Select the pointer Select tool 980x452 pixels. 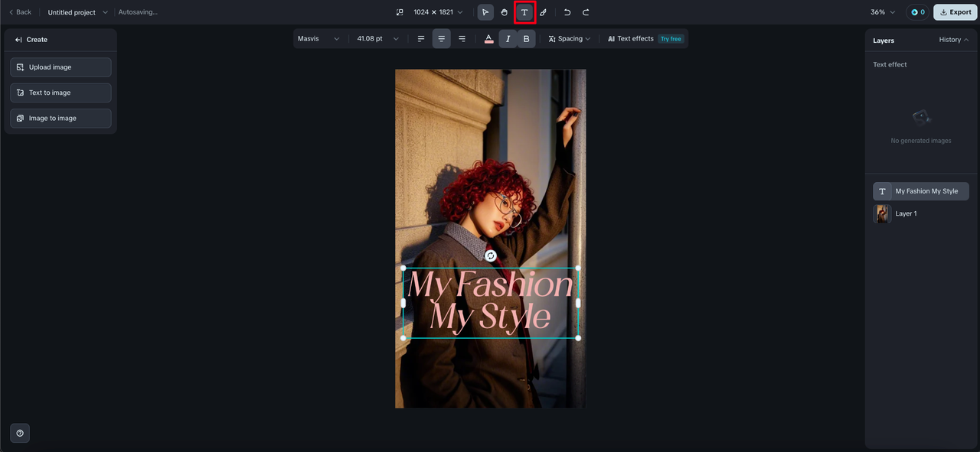click(x=485, y=12)
